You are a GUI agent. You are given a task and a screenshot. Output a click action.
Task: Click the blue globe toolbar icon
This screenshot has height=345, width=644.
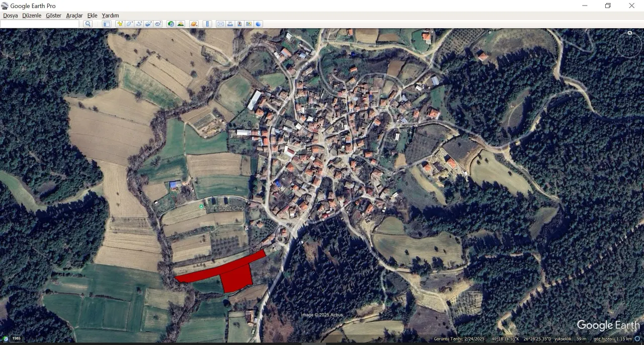(259, 24)
